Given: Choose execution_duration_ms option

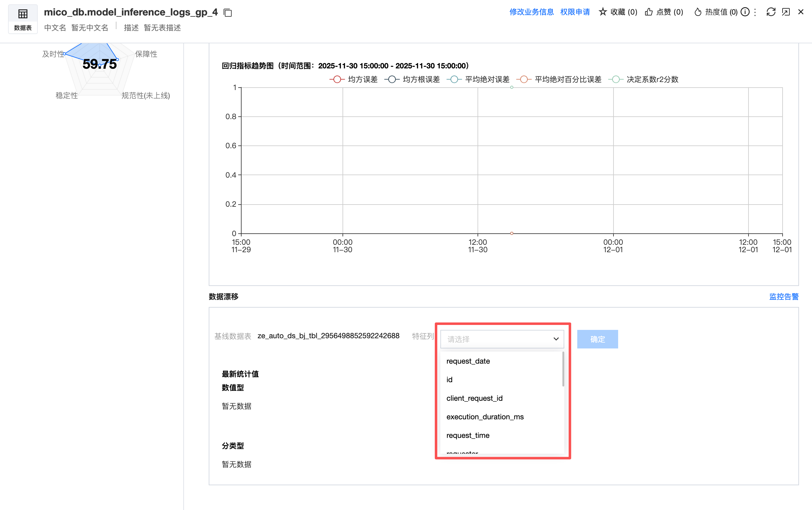Looking at the screenshot, I should tap(485, 417).
